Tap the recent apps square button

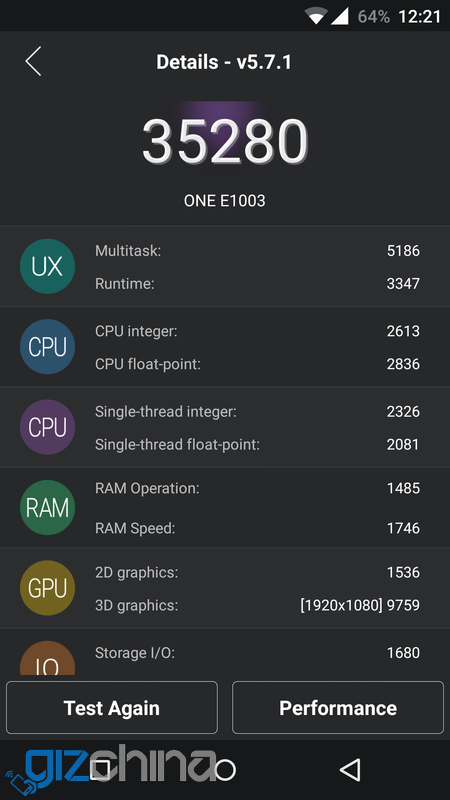pos(100,769)
